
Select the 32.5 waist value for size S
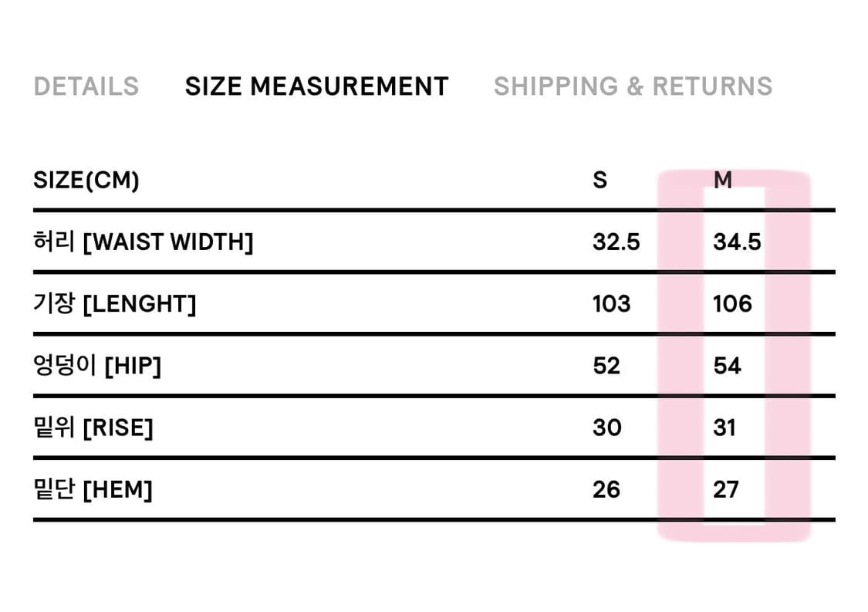click(x=617, y=242)
